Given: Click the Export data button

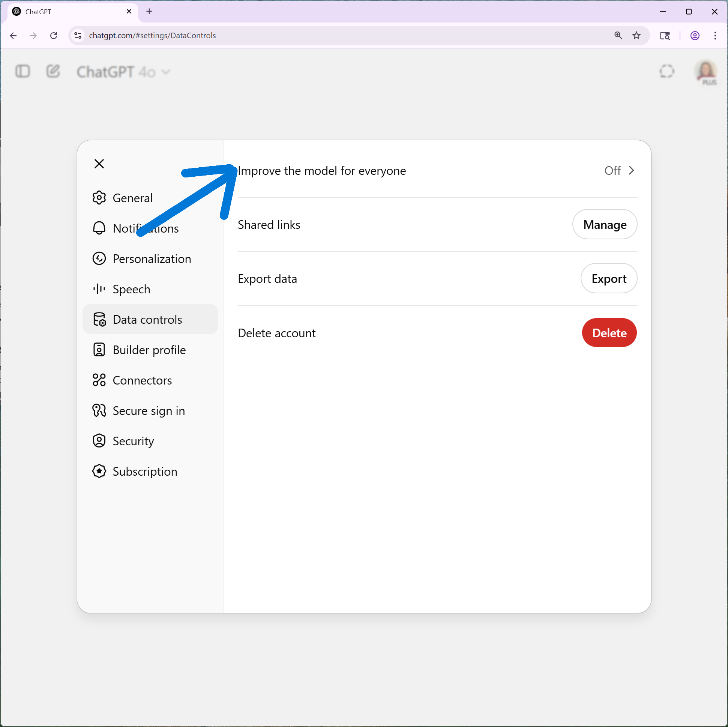Looking at the screenshot, I should [x=609, y=278].
